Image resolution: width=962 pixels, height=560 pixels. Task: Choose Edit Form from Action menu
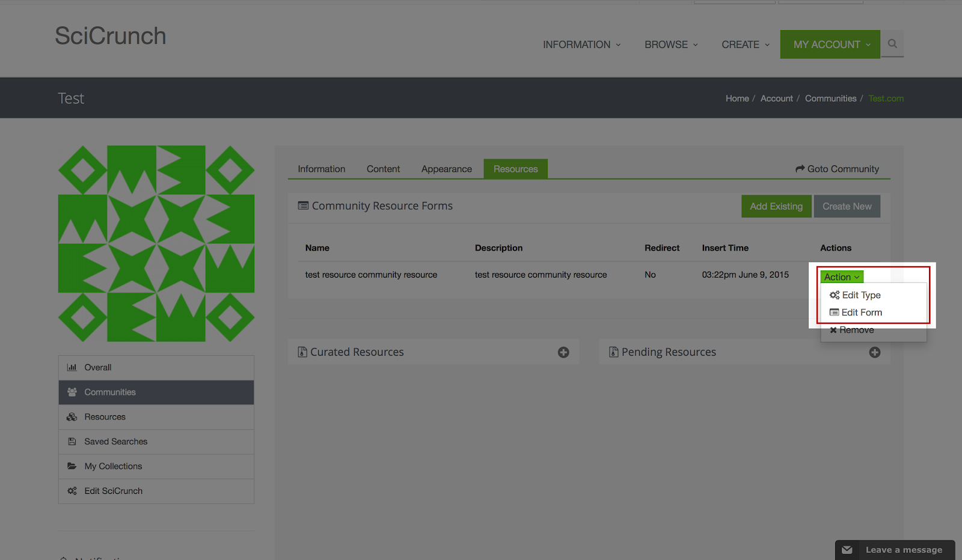(x=856, y=312)
